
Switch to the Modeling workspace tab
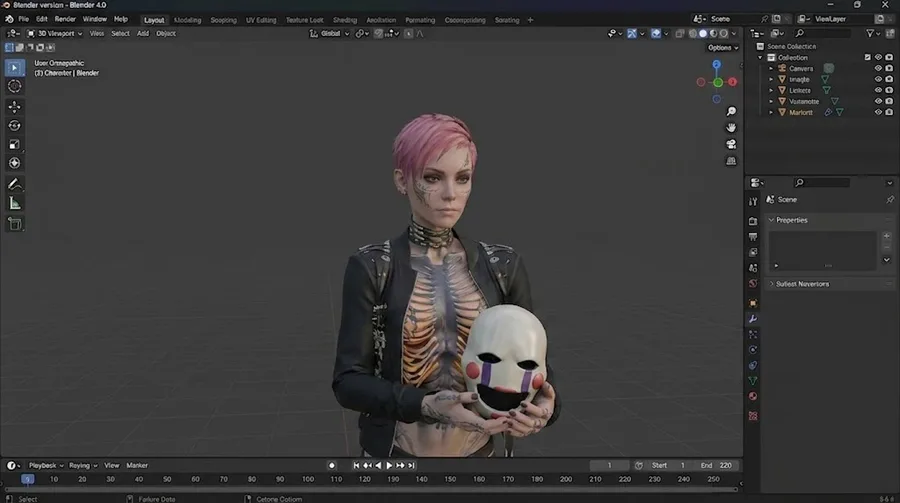[x=188, y=20]
